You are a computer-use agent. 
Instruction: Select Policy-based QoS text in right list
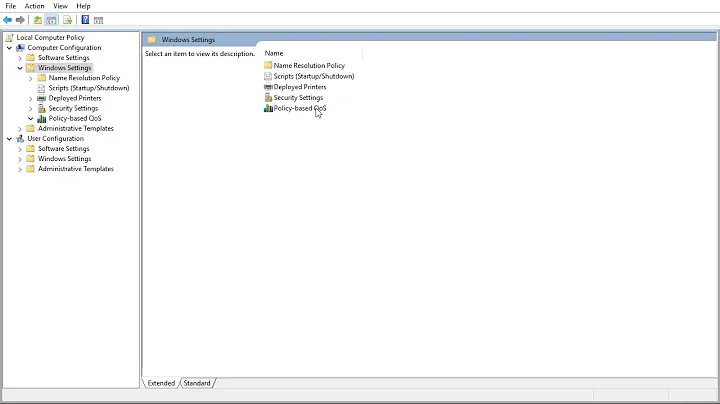(x=300, y=108)
